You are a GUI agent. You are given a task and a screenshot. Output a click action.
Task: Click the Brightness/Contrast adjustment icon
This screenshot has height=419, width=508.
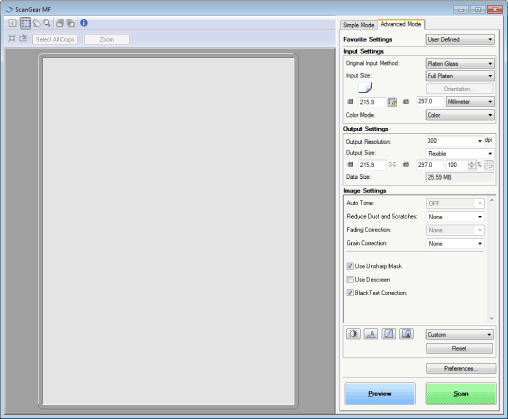pos(353,334)
